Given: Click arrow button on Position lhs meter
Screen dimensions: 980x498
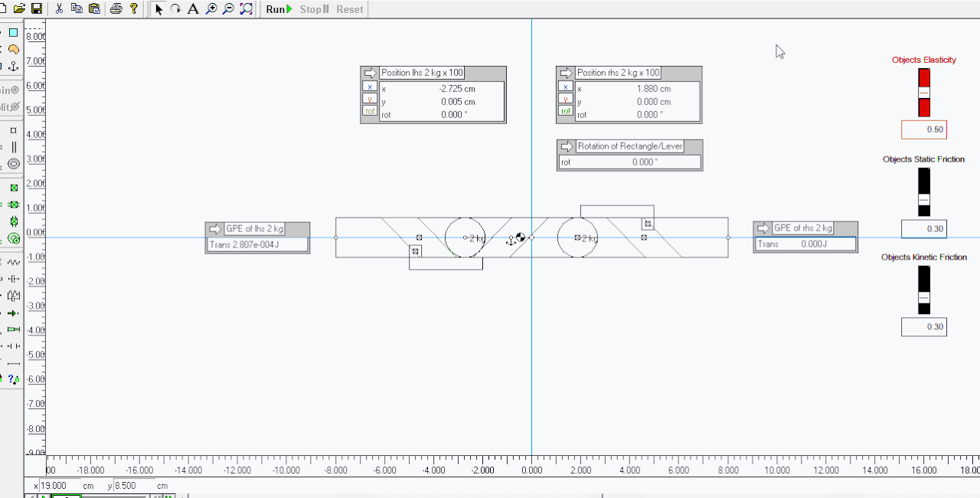Looking at the screenshot, I should 371,73.
